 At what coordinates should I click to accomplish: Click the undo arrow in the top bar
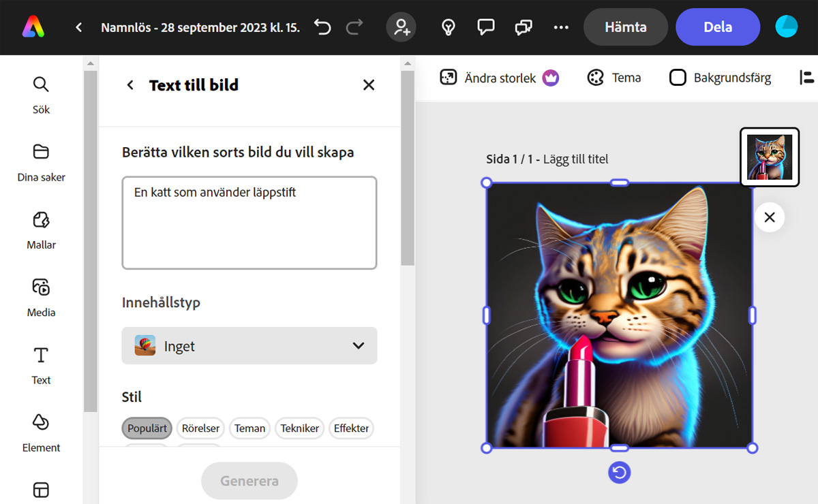pyautogui.click(x=322, y=27)
